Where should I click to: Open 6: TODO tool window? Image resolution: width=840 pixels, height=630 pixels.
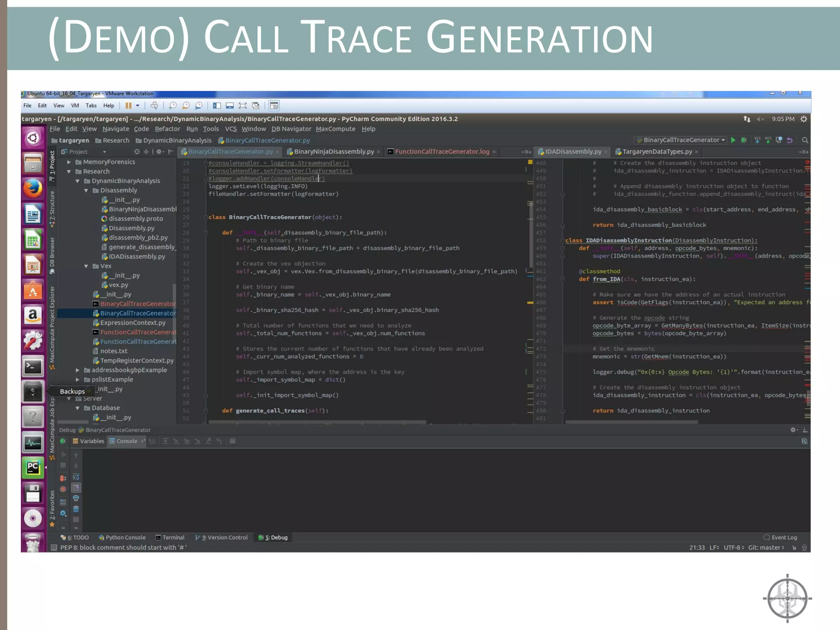click(x=75, y=538)
